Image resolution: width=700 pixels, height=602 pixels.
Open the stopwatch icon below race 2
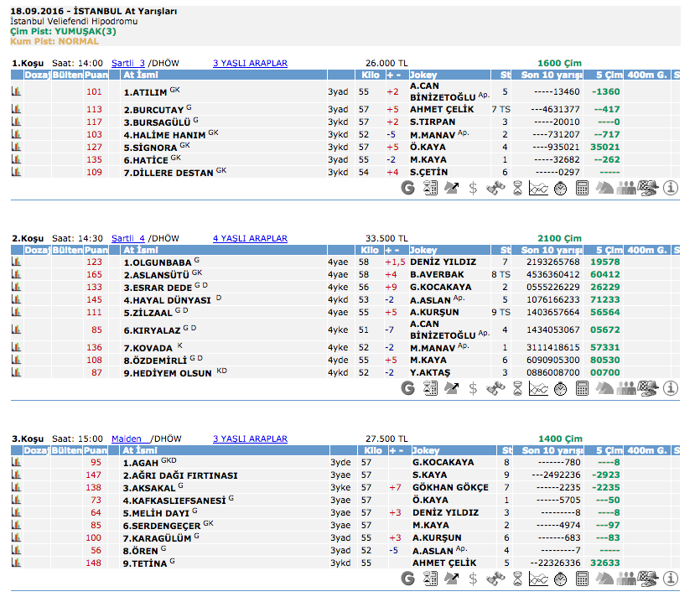click(x=560, y=388)
